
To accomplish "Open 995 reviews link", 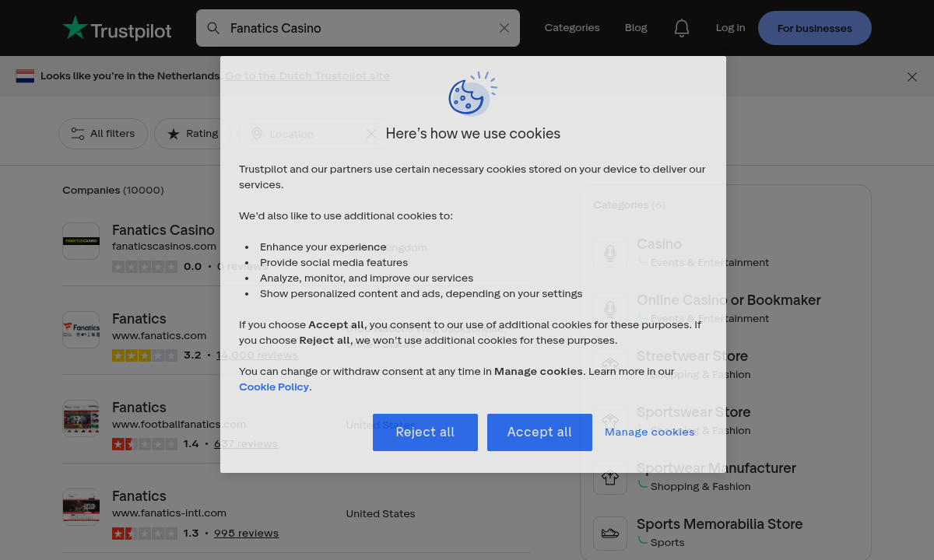I will click(x=246, y=533).
